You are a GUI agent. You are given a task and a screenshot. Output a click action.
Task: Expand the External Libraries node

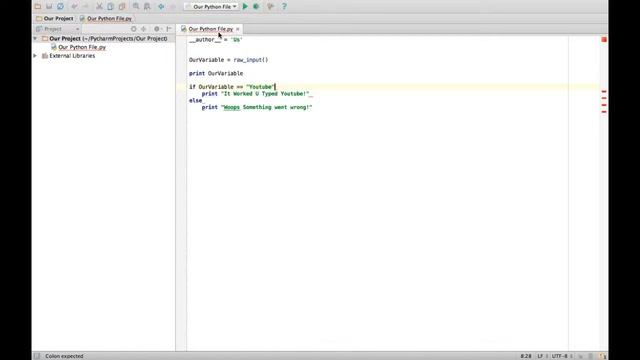35,56
